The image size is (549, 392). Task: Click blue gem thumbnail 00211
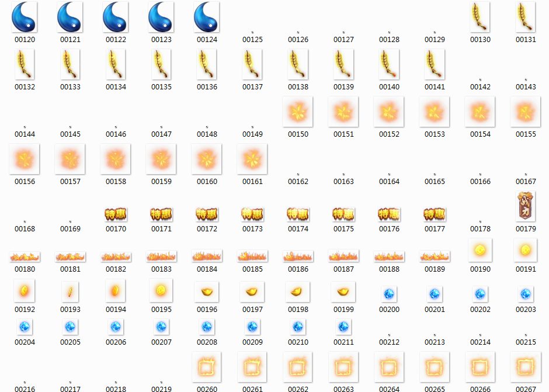pyautogui.click(x=343, y=327)
